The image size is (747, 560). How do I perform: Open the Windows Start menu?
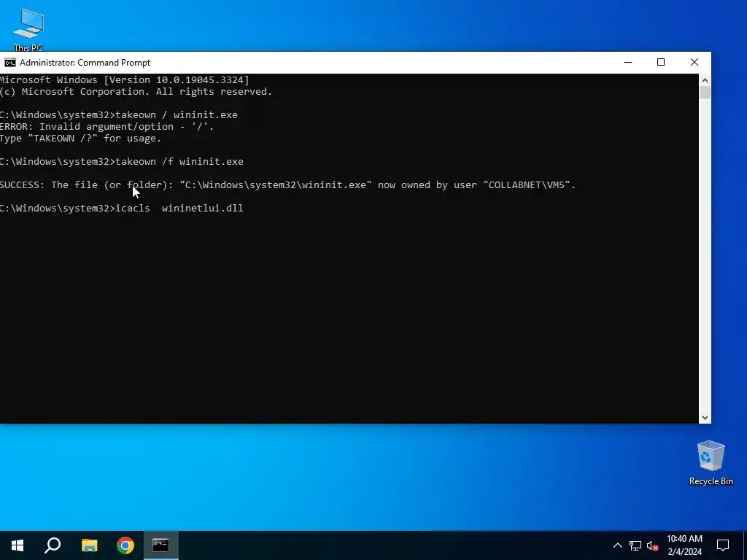click(x=18, y=545)
